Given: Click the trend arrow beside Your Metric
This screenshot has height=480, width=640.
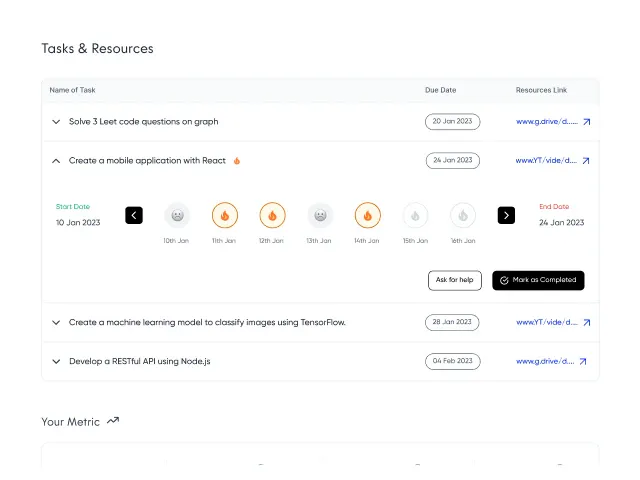Looking at the screenshot, I should pyautogui.click(x=113, y=420).
